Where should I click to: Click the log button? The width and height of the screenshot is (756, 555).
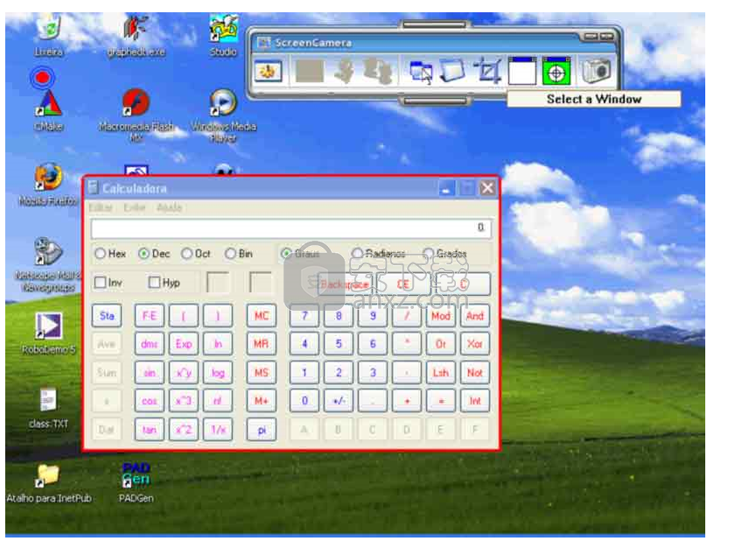(x=218, y=372)
